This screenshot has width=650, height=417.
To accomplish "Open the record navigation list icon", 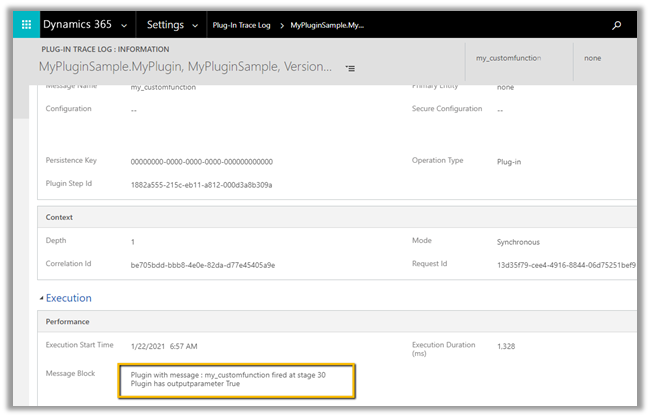I will 350,68.
